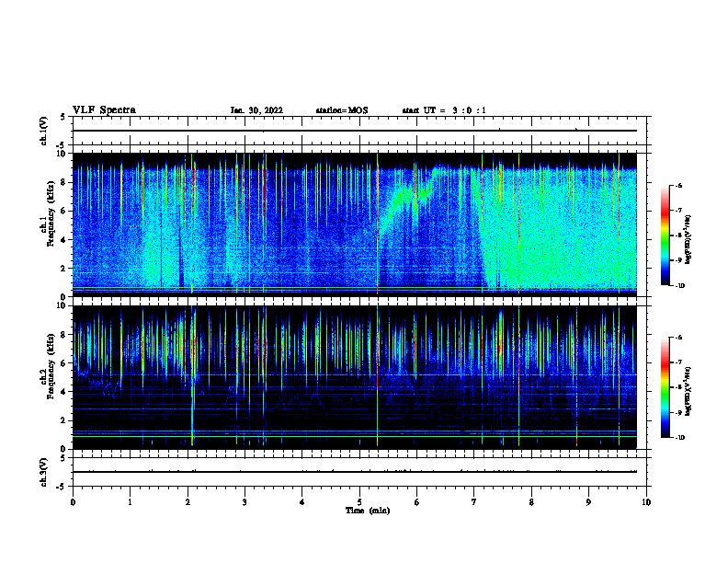Click the "-10" tick on ch.1 colorbar

[x=679, y=286]
